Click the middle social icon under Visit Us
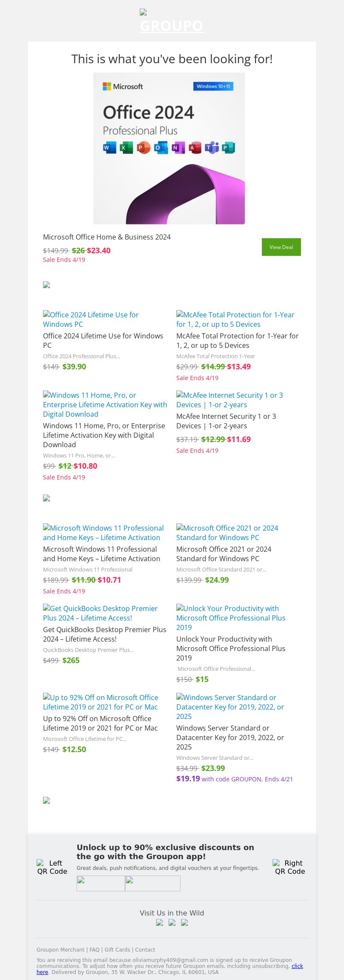 (x=172, y=922)
